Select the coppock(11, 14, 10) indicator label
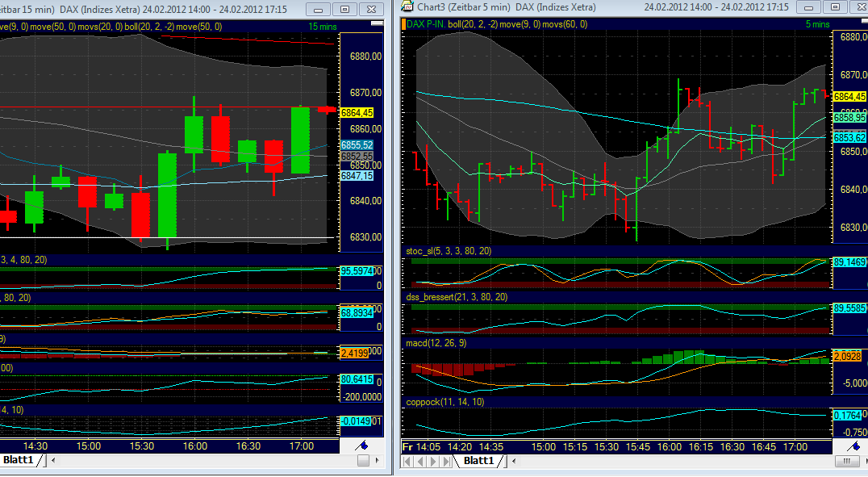The image size is (868, 477). pyautogui.click(x=444, y=400)
